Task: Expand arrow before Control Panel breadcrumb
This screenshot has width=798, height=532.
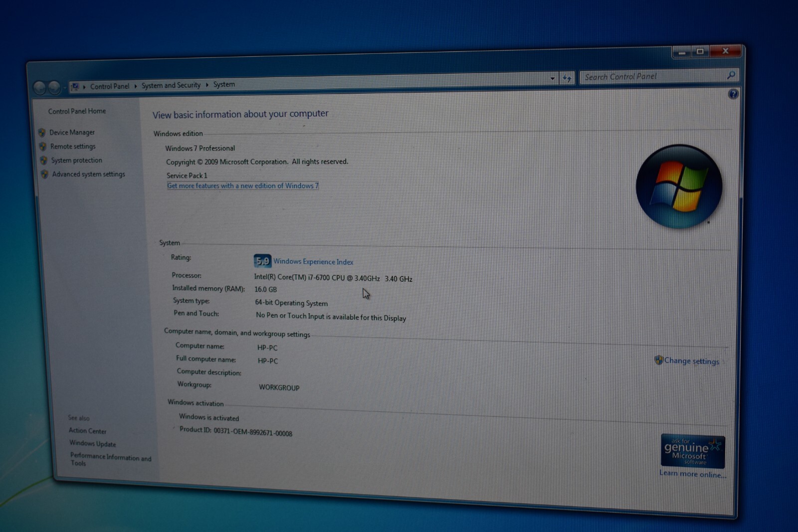Action: point(84,87)
